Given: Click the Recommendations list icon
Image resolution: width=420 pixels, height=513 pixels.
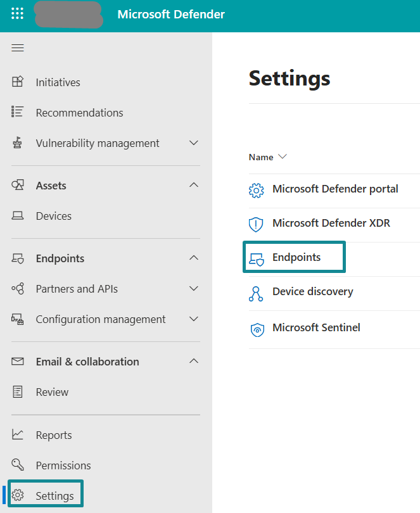Looking at the screenshot, I should 18,112.
